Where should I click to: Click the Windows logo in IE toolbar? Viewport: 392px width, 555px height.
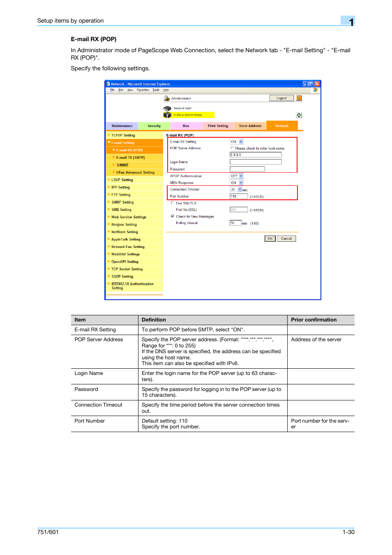click(x=316, y=90)
